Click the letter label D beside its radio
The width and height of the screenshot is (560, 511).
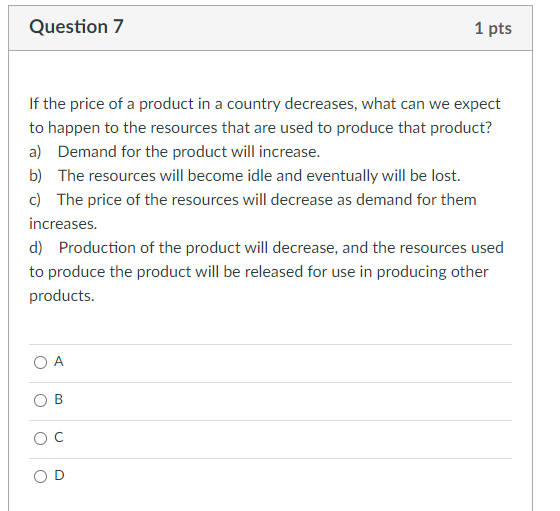coord(59,475)
